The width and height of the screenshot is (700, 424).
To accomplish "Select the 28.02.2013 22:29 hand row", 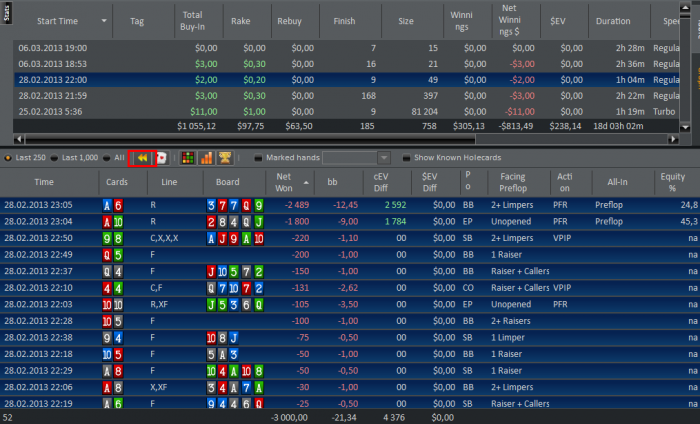I will (350, 370).
